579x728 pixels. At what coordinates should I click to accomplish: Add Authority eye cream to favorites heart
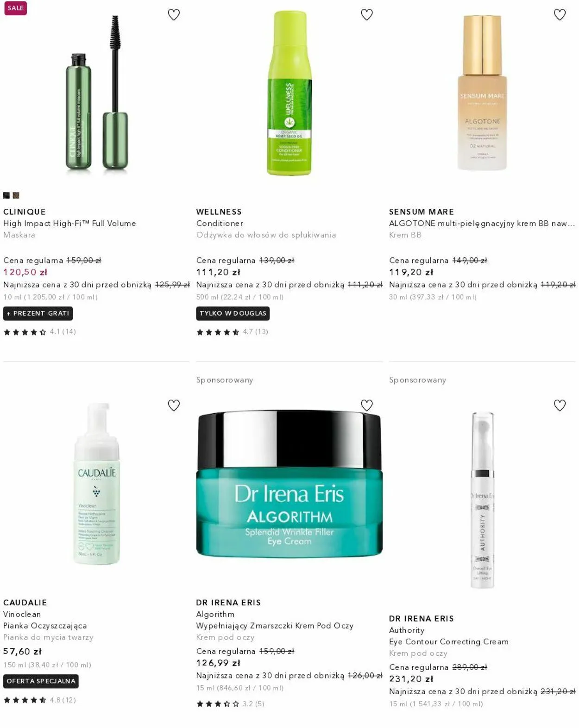560,405
